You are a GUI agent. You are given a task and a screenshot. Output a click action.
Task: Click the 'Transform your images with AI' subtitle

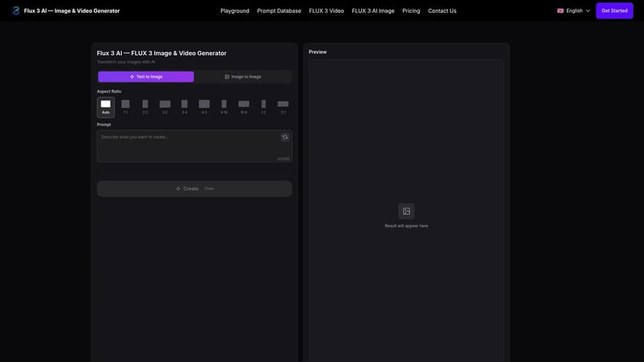point(126,62)
